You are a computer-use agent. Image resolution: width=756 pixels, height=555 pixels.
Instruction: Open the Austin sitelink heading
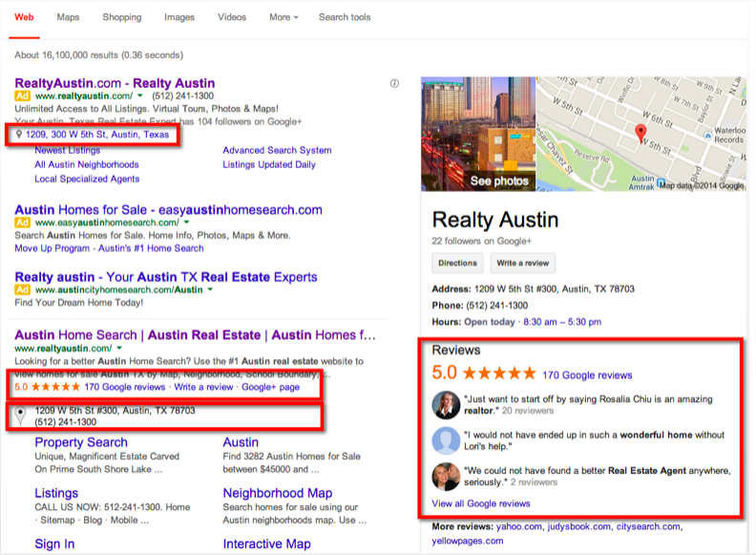pos(241,442)
